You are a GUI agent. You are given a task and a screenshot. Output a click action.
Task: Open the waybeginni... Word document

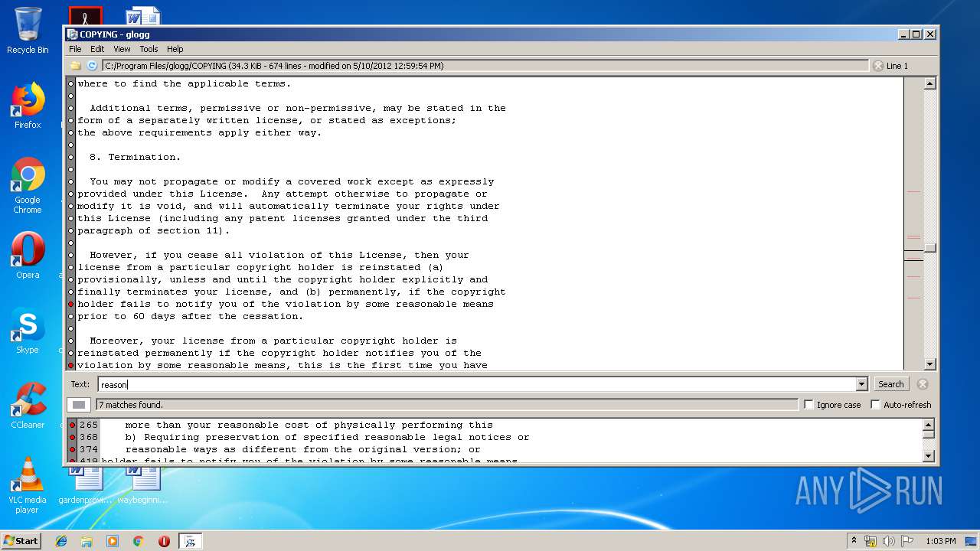tap(142, 484)
